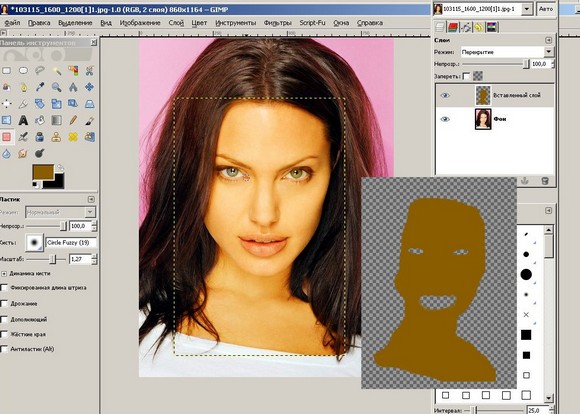Select the Zoom magnifier tool
The height and width of the screenshot is (414, 580).
tap(56, 87)
